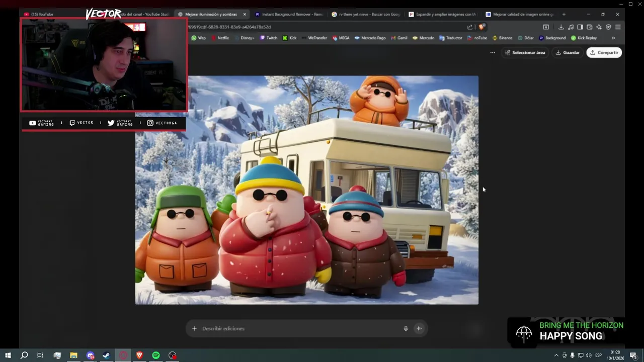Click the microphone system tray icon
644x362 pixels.
[x=572, y=355]
